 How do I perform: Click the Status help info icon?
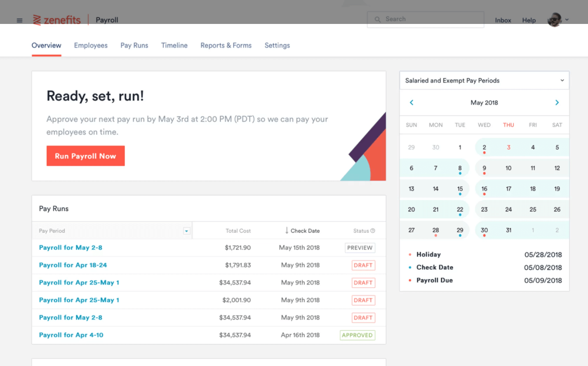tap(373, 231)
